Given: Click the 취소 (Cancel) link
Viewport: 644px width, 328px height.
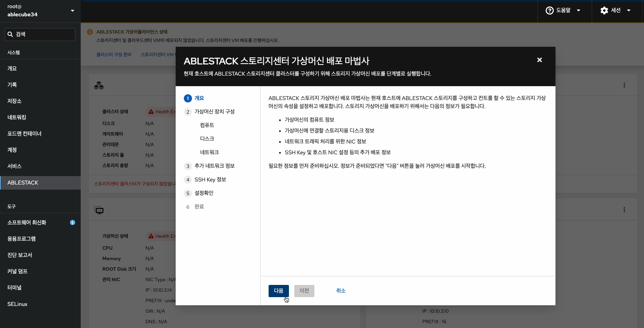Looking at the screenshot, I should pyautogui.click(x=340, y=291).
